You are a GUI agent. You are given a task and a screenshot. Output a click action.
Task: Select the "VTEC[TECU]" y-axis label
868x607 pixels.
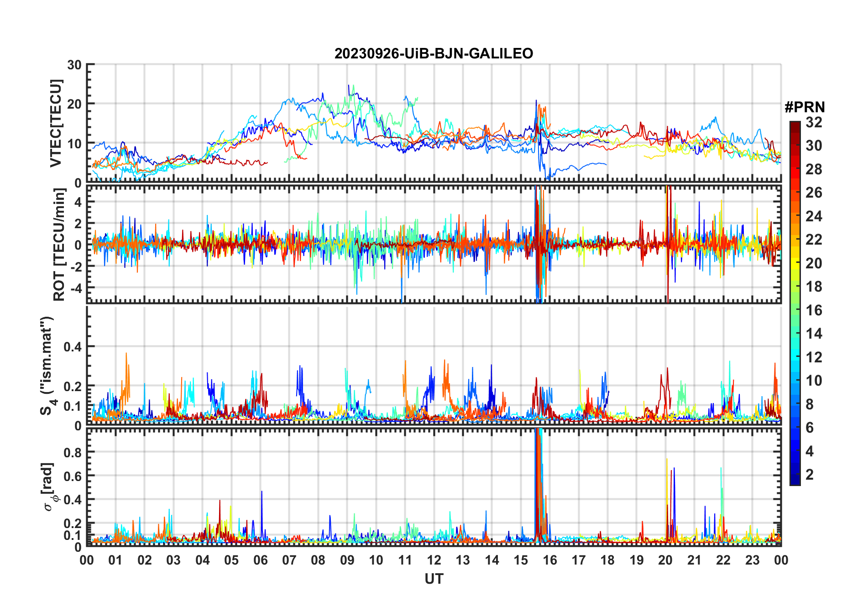56,123
